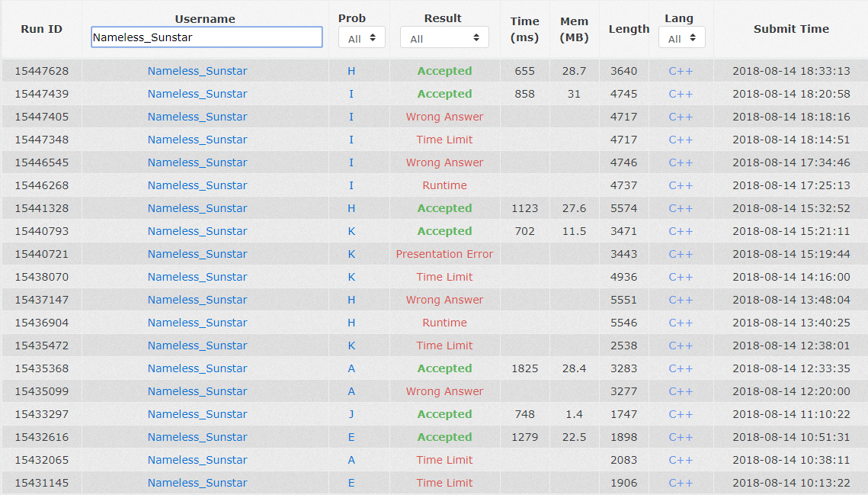Open problem H link for run 15447628
Image resolution: width=868 pixels, height=495 pixels.
(351, 71)
